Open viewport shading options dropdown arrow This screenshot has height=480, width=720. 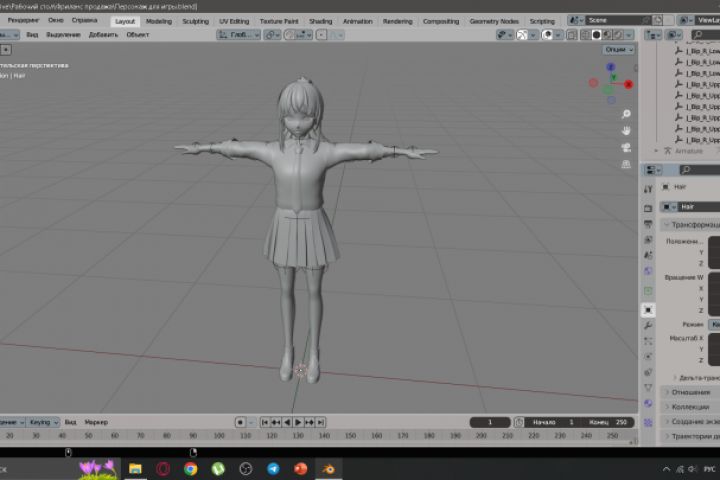click(x=629, y=35)
